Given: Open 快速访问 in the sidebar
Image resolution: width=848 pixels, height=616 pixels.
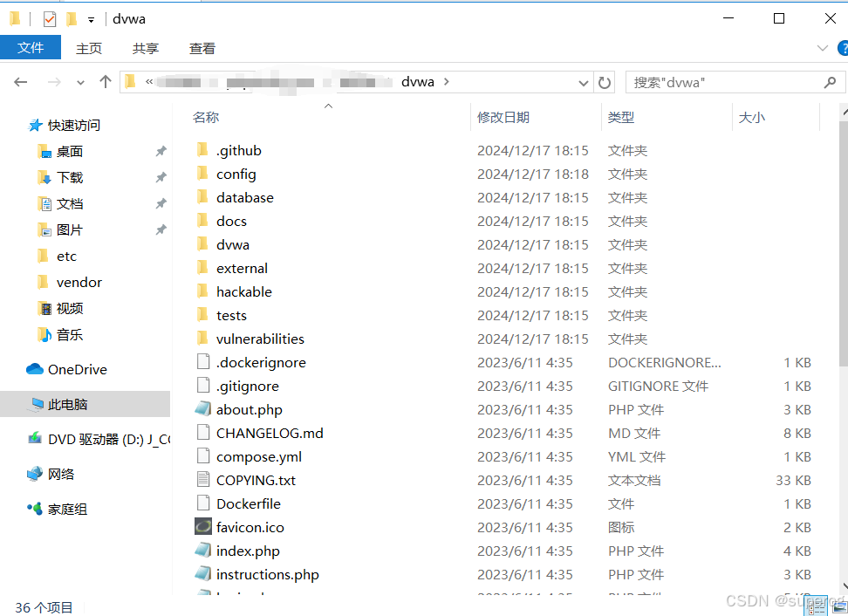Looking at the screenshot, I should [x=64, y=126].
